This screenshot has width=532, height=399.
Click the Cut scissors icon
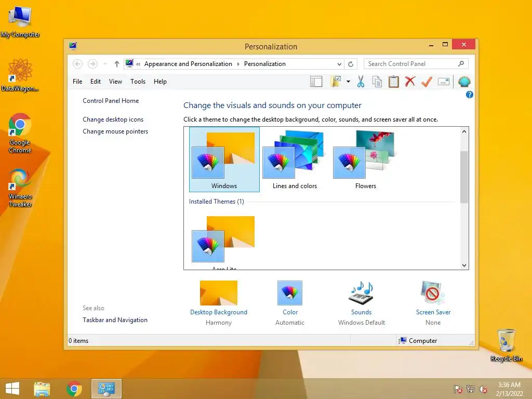tap(361, 82)
